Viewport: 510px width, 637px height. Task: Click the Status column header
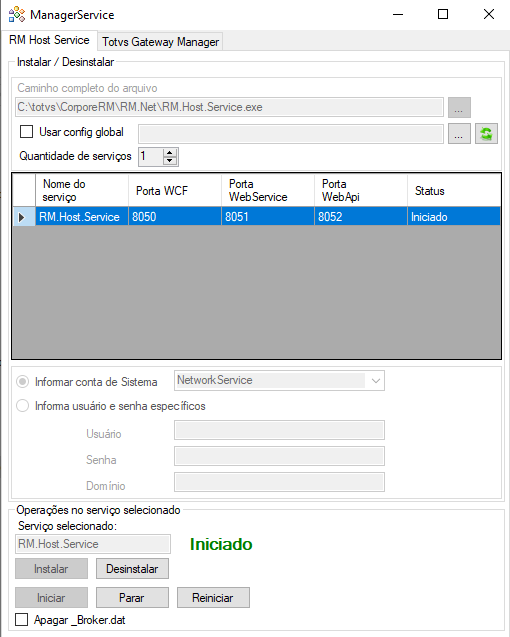pos(454,191)
